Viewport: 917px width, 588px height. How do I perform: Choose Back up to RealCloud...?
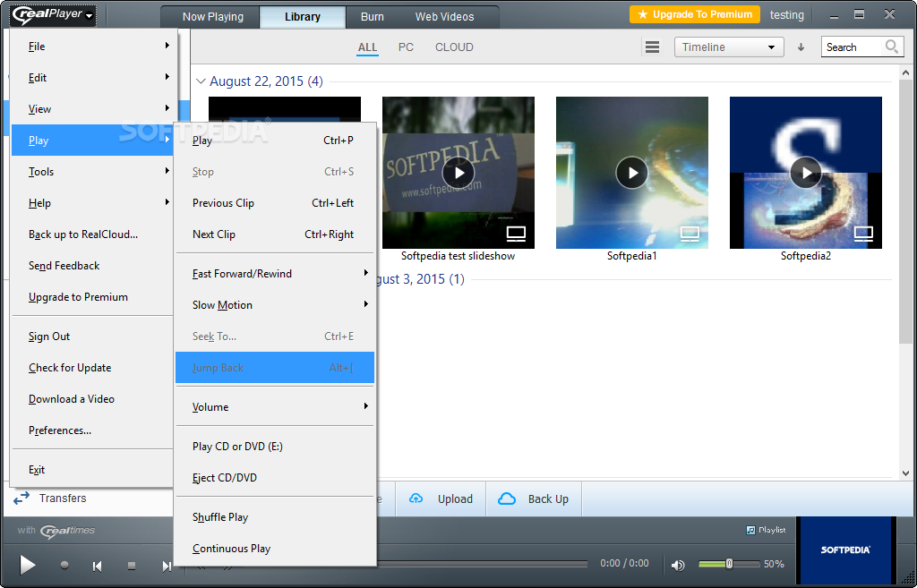tap(92, 234)
